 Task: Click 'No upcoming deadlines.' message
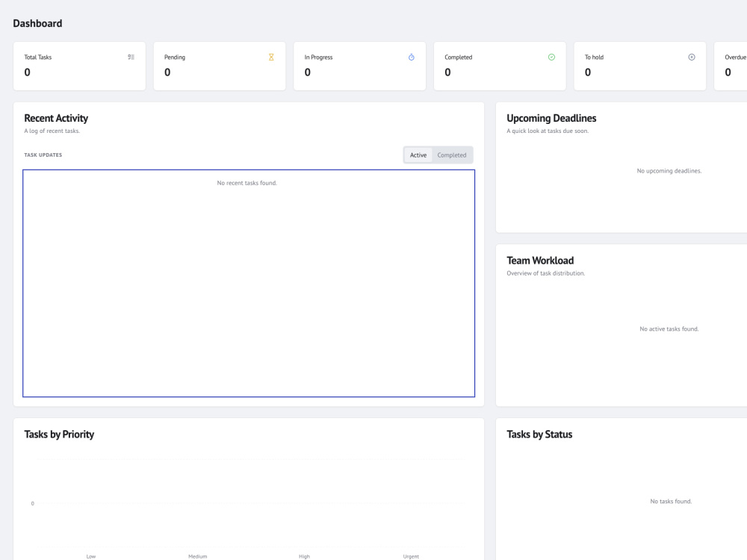(x=669, y=171)
